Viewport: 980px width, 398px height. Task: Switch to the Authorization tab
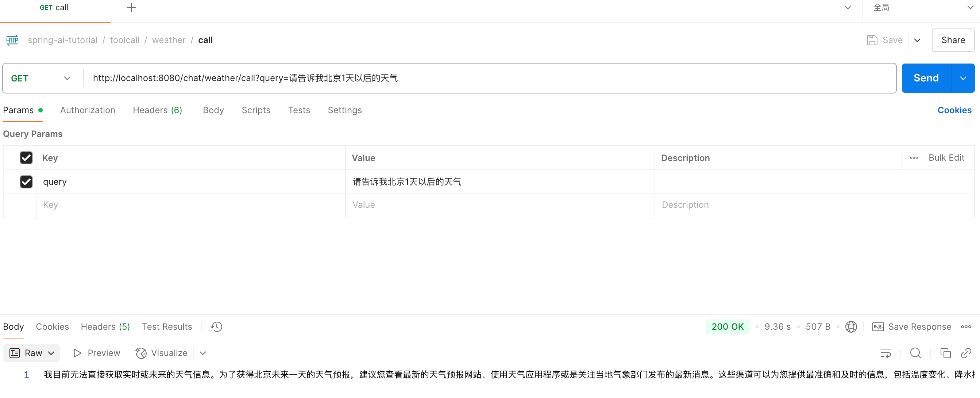(x=88, y=110)
